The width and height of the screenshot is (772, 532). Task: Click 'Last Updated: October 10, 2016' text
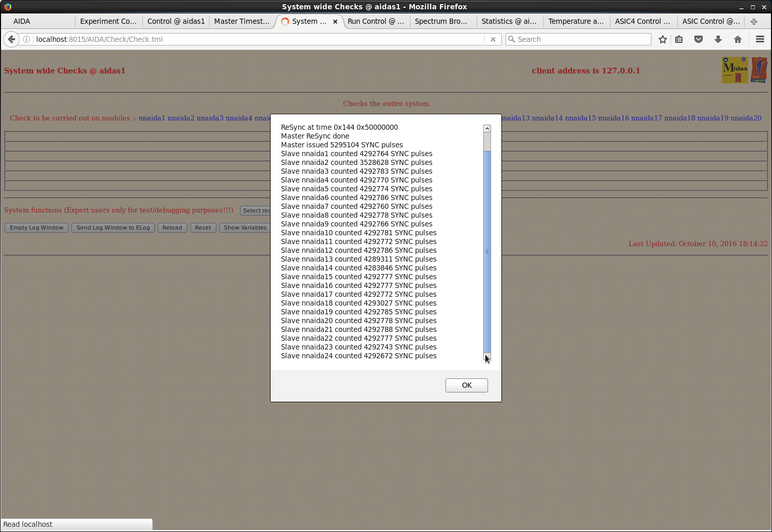(x=698, y=244)
